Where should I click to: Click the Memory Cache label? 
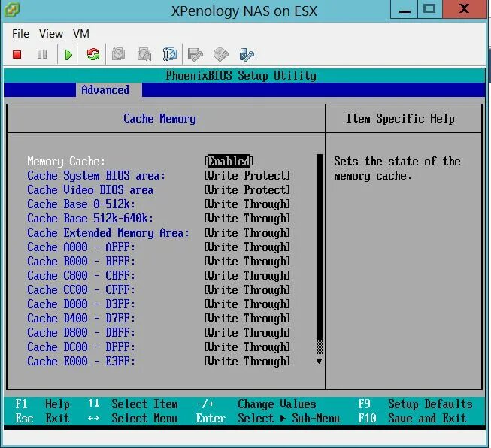[x=66, y=161]
